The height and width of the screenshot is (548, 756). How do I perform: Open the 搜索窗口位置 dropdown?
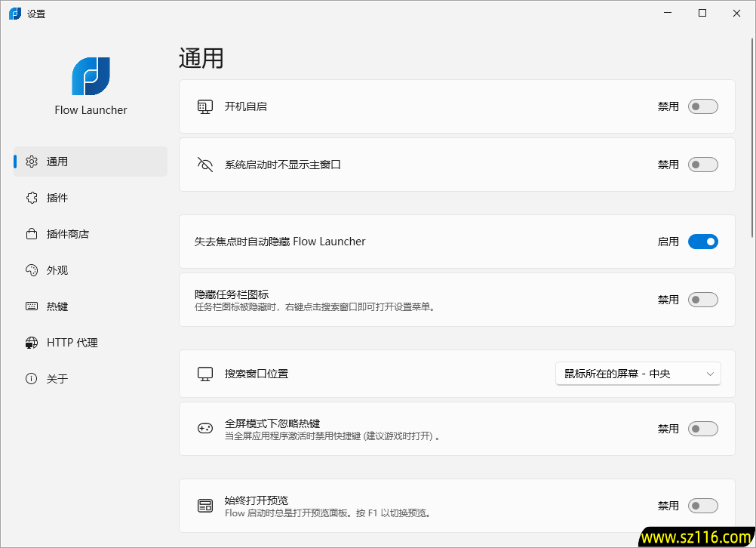638,373
